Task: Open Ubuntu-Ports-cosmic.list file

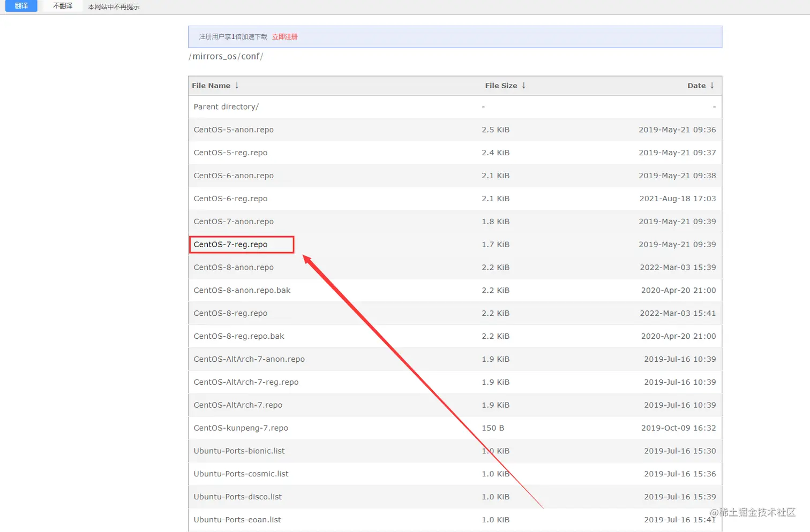Action: click(x=241, y=475)
